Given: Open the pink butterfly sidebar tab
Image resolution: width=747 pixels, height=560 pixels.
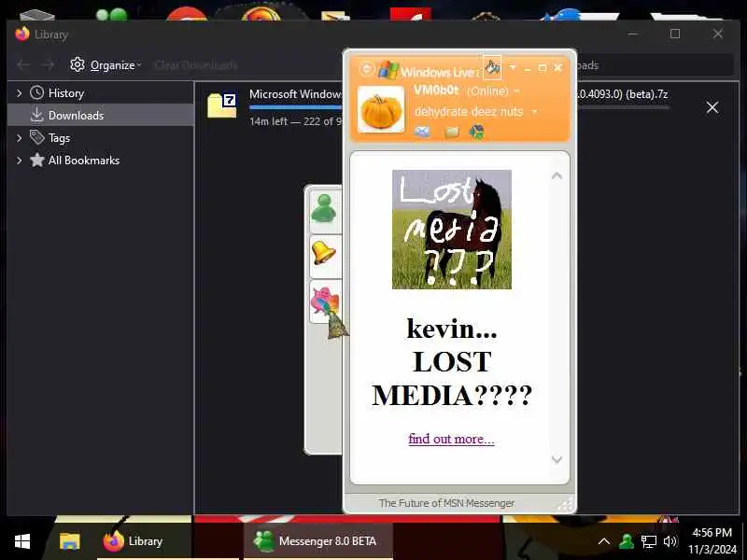Looking at the screenshot, I should pyautogui.click(x=325, y=301).
